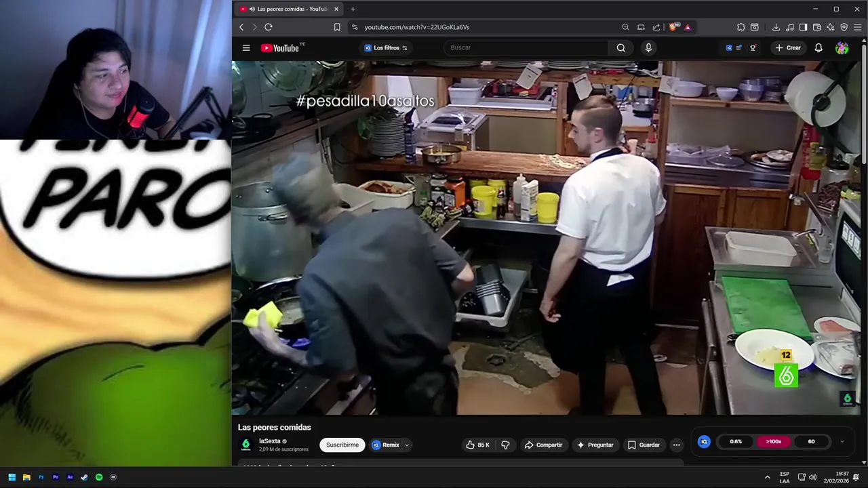
Task: Bookmark this page icon
Action: coord(337,27)
